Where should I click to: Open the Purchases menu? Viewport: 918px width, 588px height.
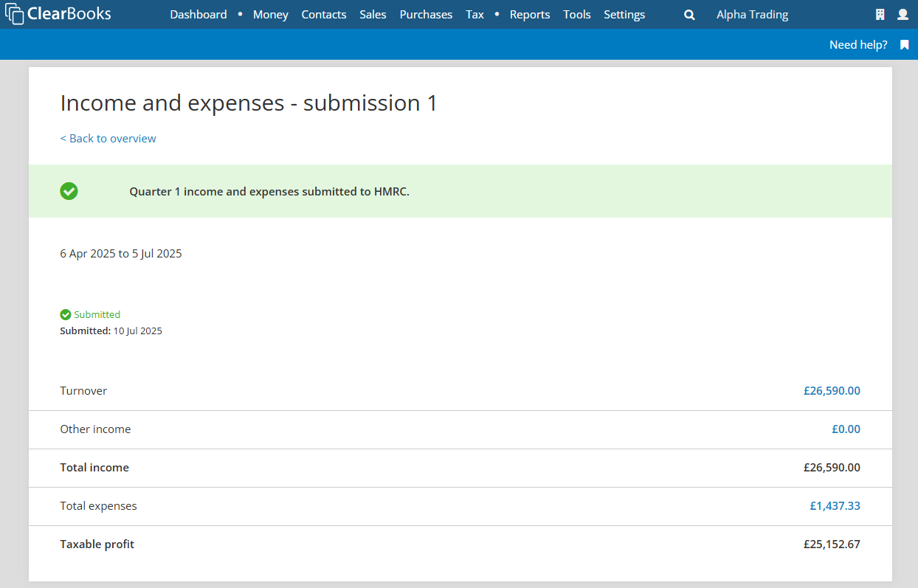click(x=427, y=15)
